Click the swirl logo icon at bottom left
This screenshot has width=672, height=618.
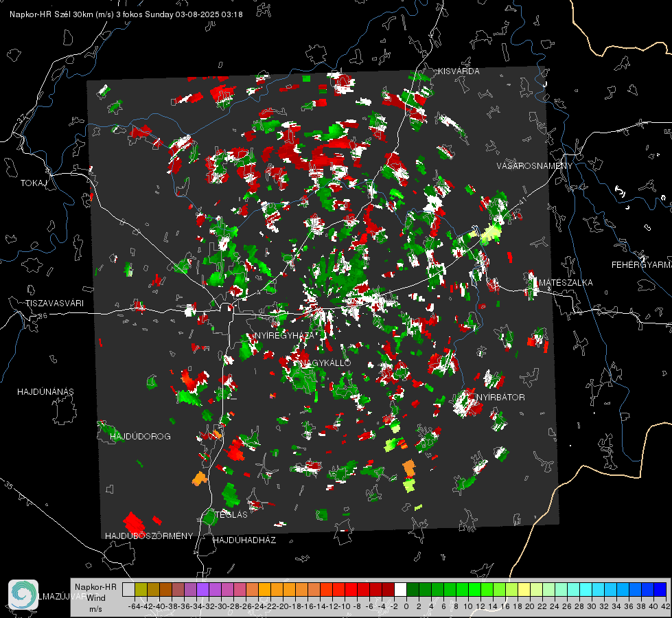coord(23,595)
